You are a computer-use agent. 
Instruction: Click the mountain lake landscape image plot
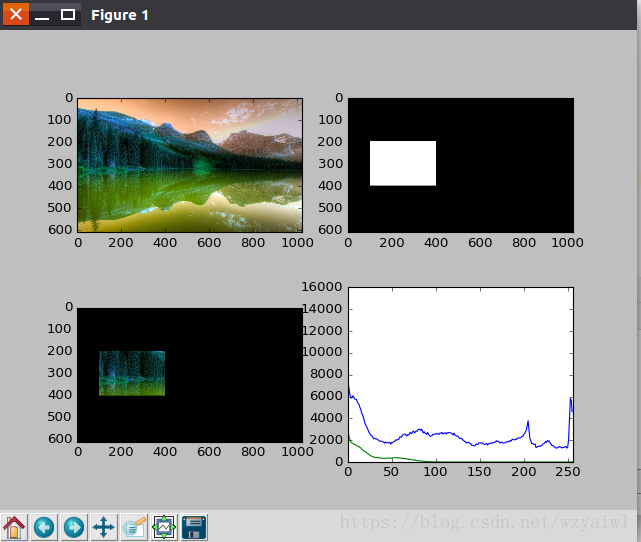coord(190,165)
